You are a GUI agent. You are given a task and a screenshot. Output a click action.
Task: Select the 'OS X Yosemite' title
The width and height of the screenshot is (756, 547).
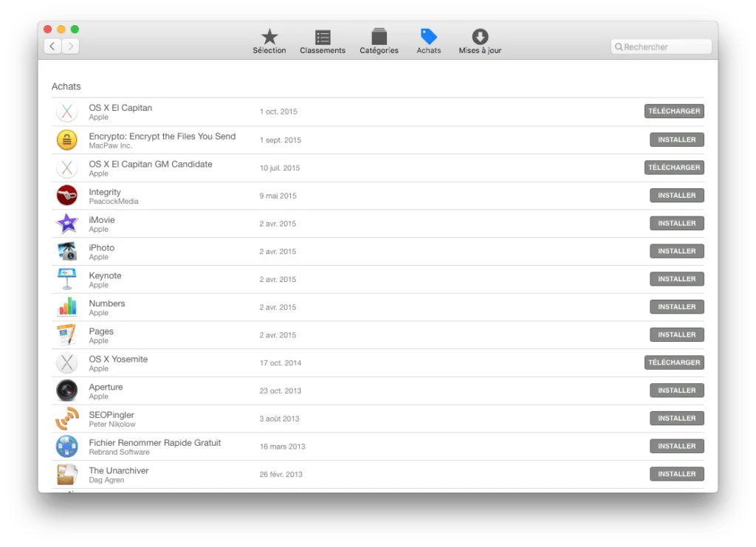[118, 359]
